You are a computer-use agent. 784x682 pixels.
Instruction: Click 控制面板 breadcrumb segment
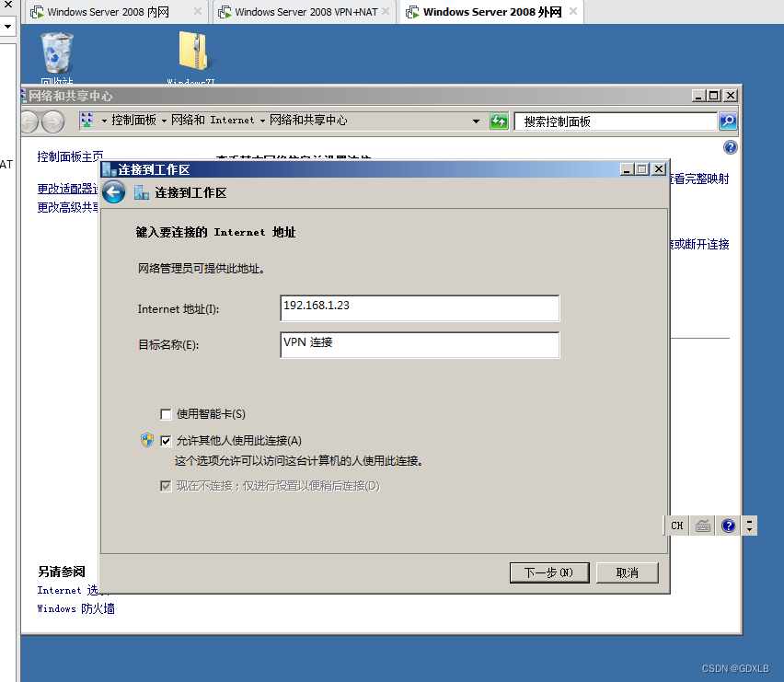(x=134, y=120)
